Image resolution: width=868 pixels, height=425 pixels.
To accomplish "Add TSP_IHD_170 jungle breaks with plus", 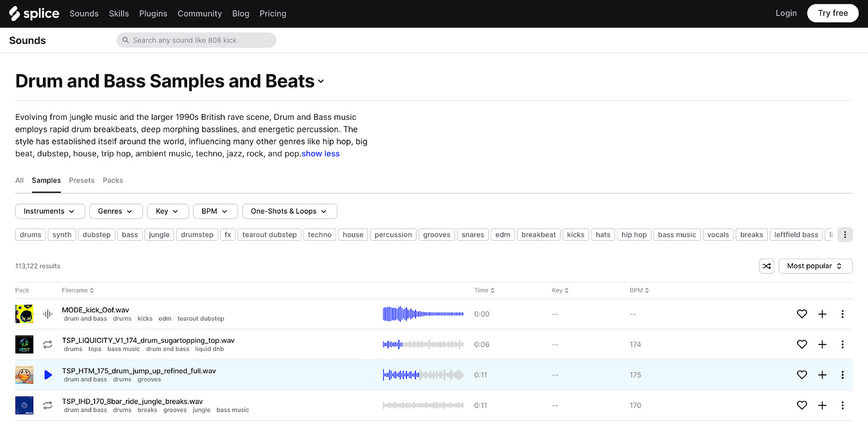I will tap(822, 405).
